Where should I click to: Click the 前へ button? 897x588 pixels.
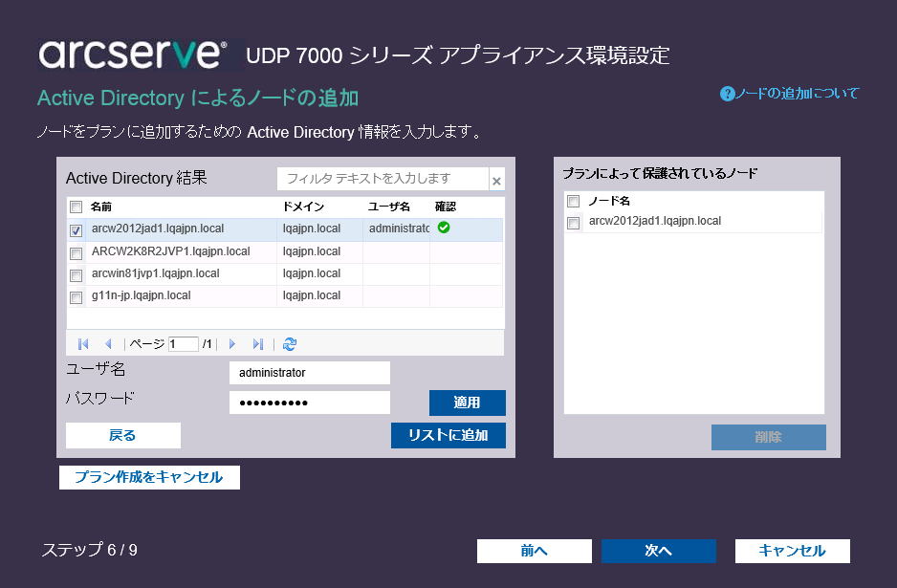click(535, 551)
